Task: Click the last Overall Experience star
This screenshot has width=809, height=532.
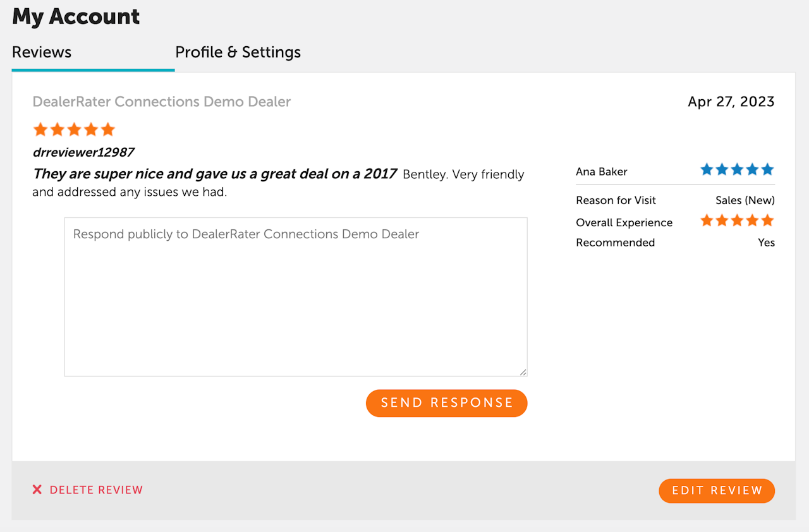Action: click(767, 221)
